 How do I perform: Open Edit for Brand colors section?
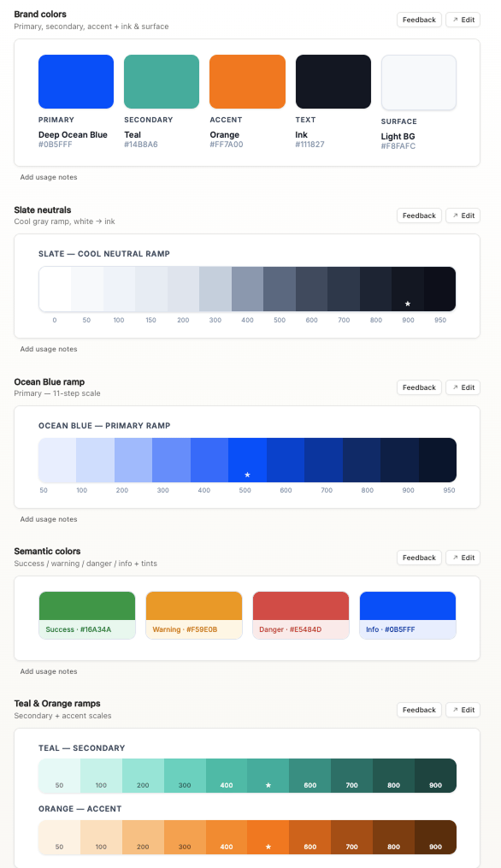click(463, 20)
